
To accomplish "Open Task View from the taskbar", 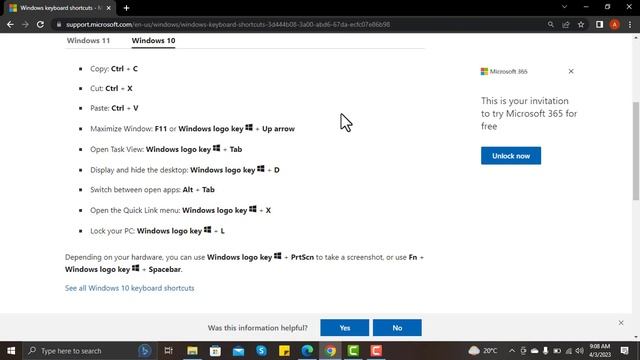I will (169, 351).
